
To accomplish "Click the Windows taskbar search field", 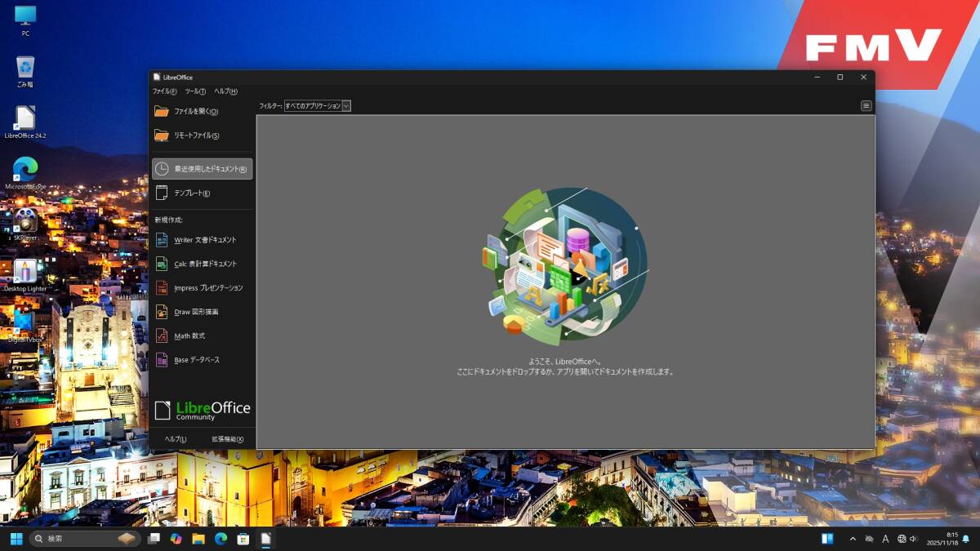I will (x=82, y=539).
